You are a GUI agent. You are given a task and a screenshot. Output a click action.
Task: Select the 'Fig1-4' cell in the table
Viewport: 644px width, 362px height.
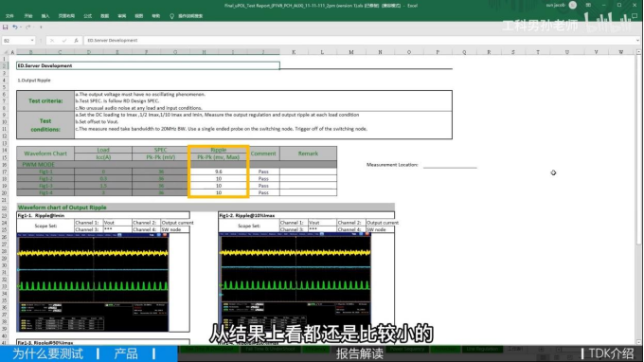[45, 192]
